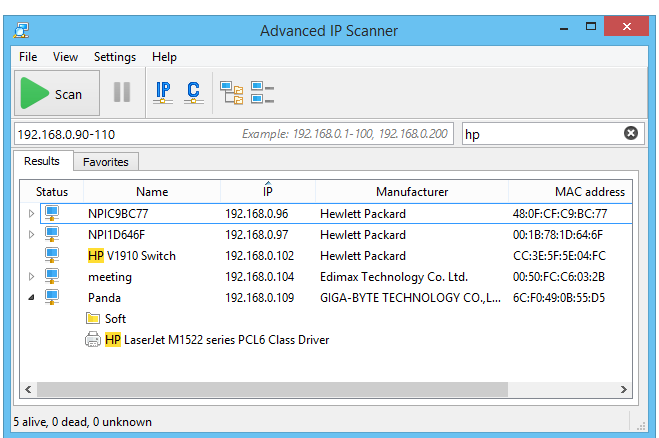Click GIGA-BYTE TECHNOLOGY manufacturer cell
This screenshot has width=659, height=438.
tap(410, 298)
